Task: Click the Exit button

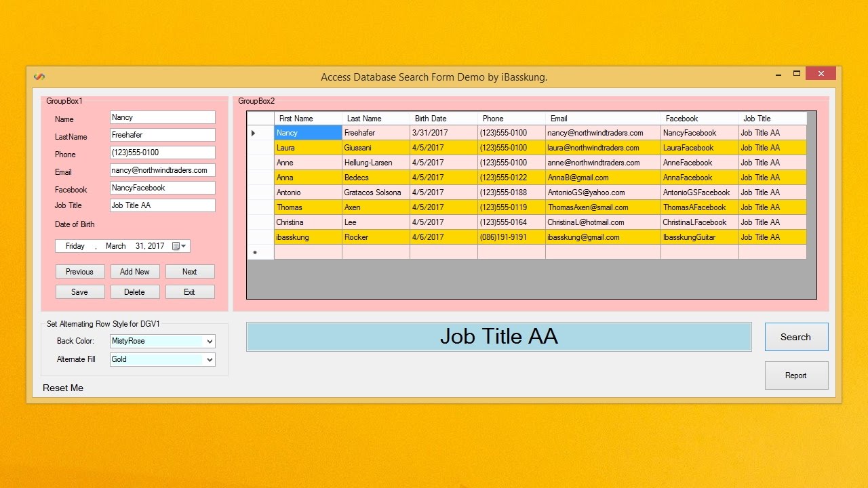Action: [190, 292]
